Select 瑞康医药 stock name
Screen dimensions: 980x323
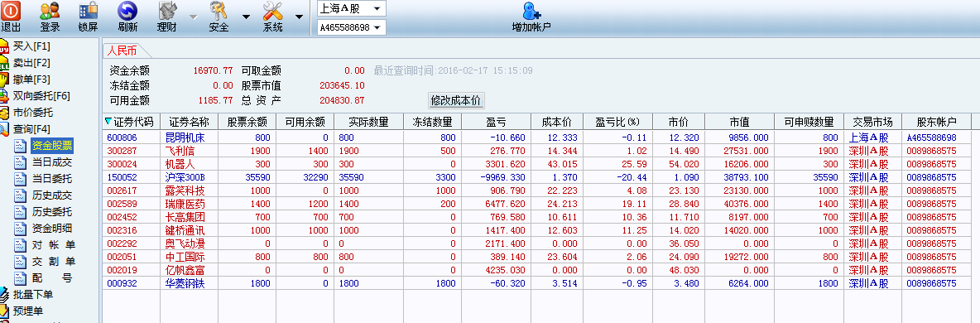(x=185, y=204)
